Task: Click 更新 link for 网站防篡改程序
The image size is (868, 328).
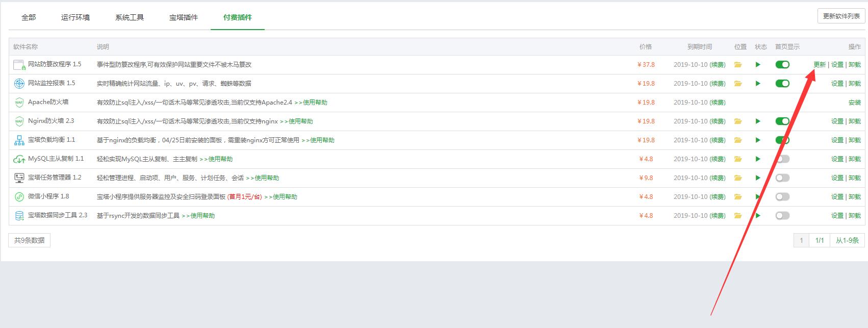Action: pyautogui.click(x=820, y=65)
